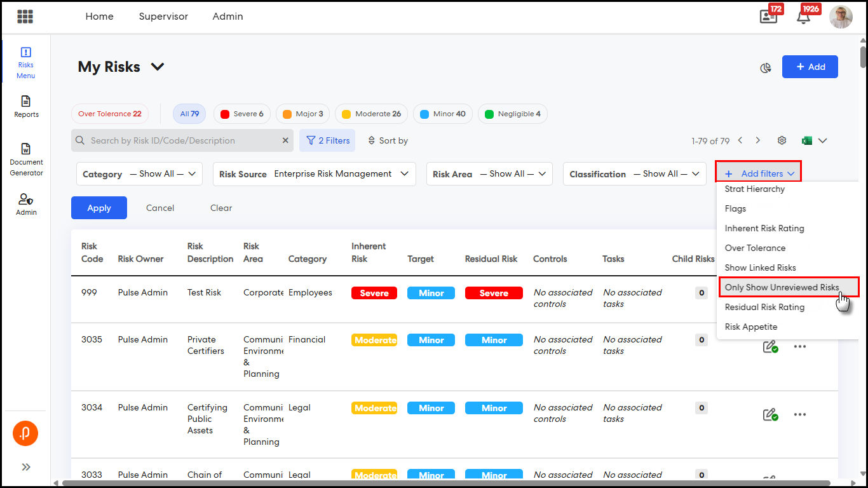868x488 pixels.
Task: Select Only Show Unreviewed Risks option
Action: (782, 287)
